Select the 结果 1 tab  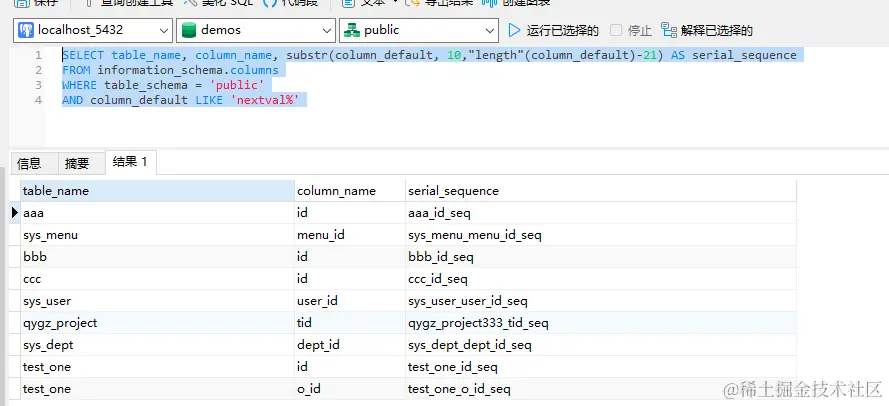point(131,162)
